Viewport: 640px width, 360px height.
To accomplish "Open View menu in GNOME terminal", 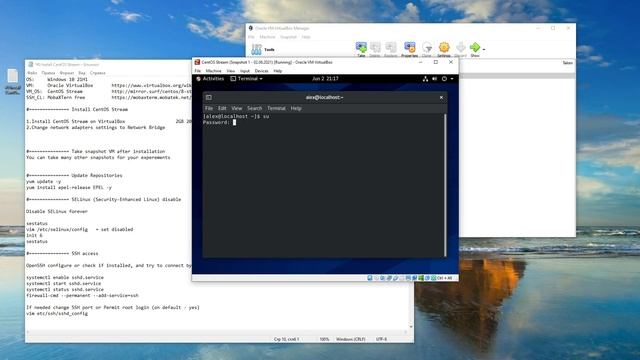I will [237, 108].
